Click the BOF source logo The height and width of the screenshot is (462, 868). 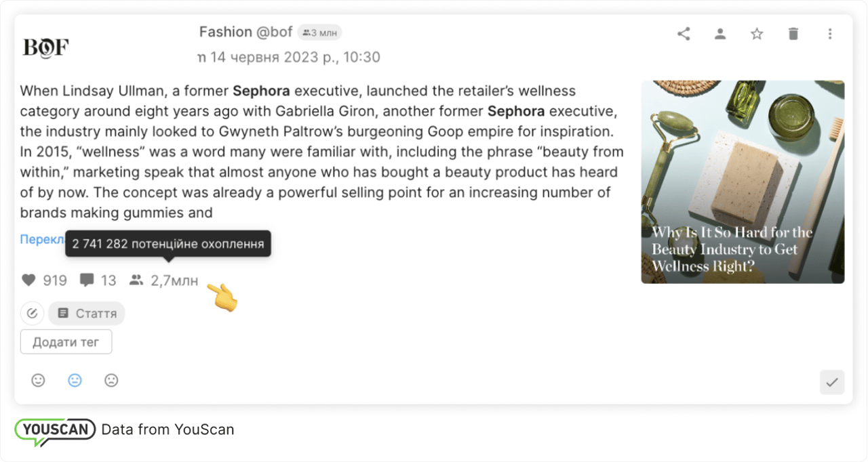coord(45,47)
